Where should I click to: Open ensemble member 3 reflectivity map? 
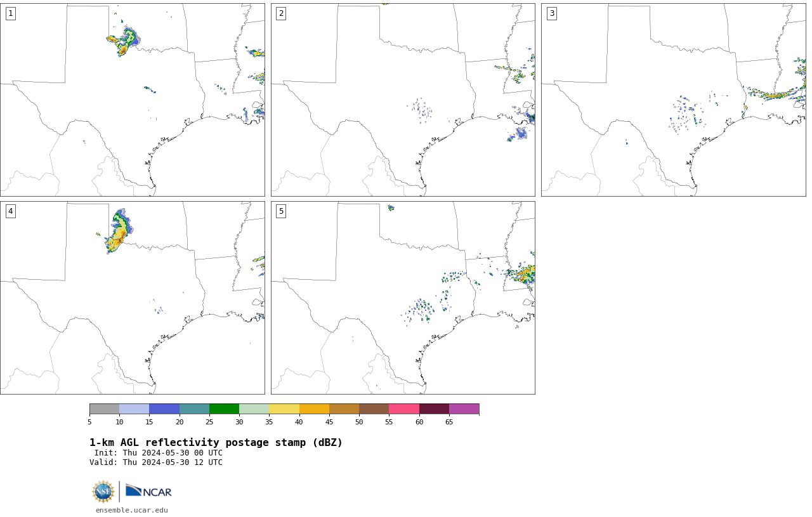674,100
